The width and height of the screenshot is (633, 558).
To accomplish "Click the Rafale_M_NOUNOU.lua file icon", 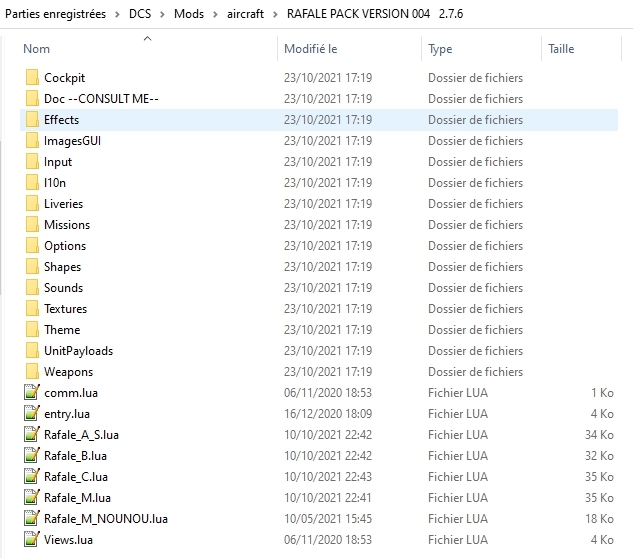I will tap(32, 518).
